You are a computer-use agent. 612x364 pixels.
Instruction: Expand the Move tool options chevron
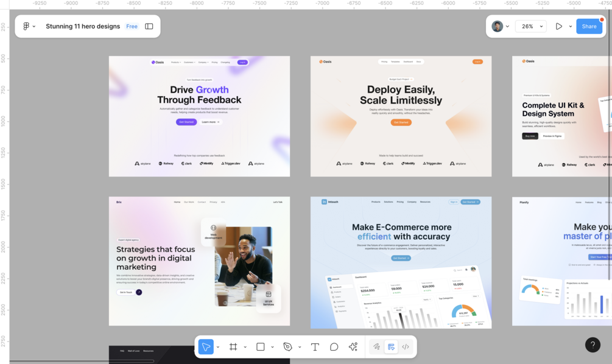pos(218,347)
